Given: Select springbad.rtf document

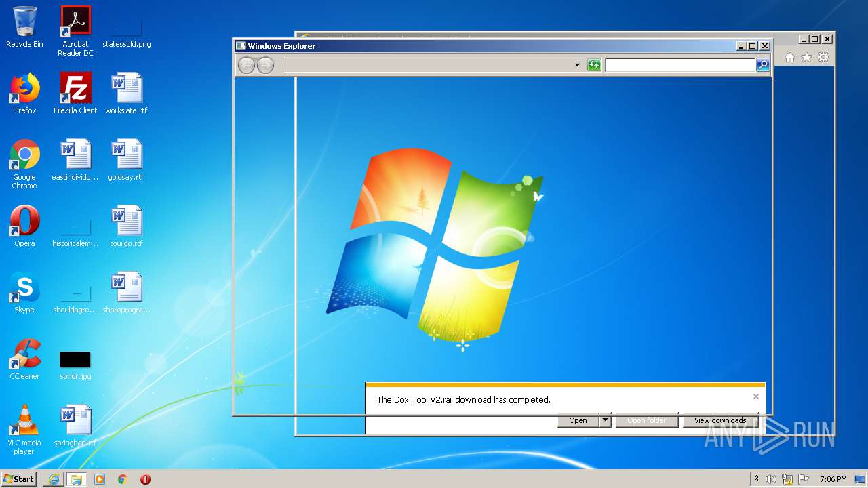Looking at the screenshot, I should coord(75,426).
